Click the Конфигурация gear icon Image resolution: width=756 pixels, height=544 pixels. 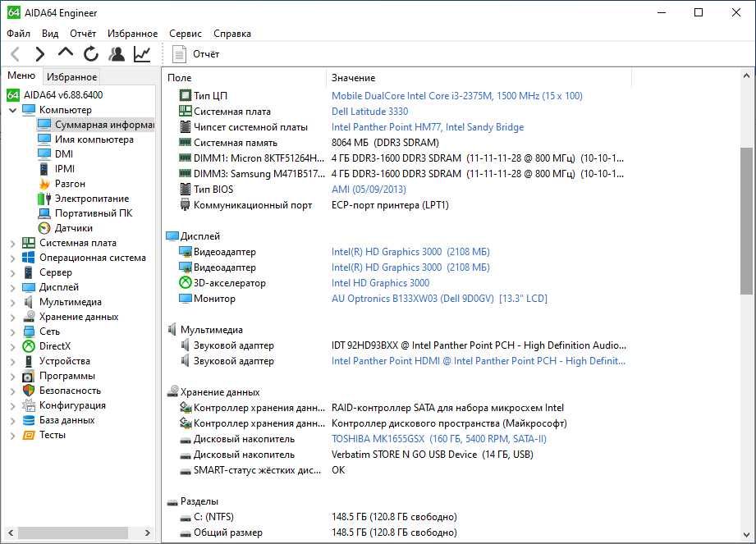click(x=29, y=405)
